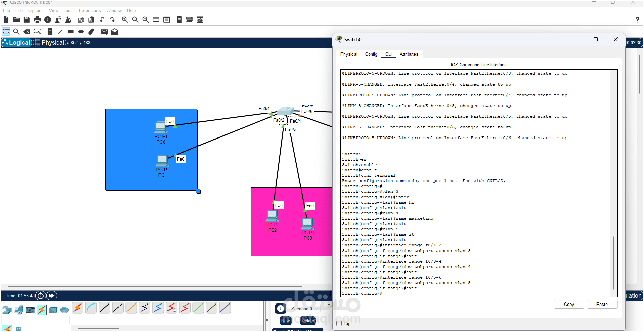Open a file with folder icon

click(x=16, y=20)
